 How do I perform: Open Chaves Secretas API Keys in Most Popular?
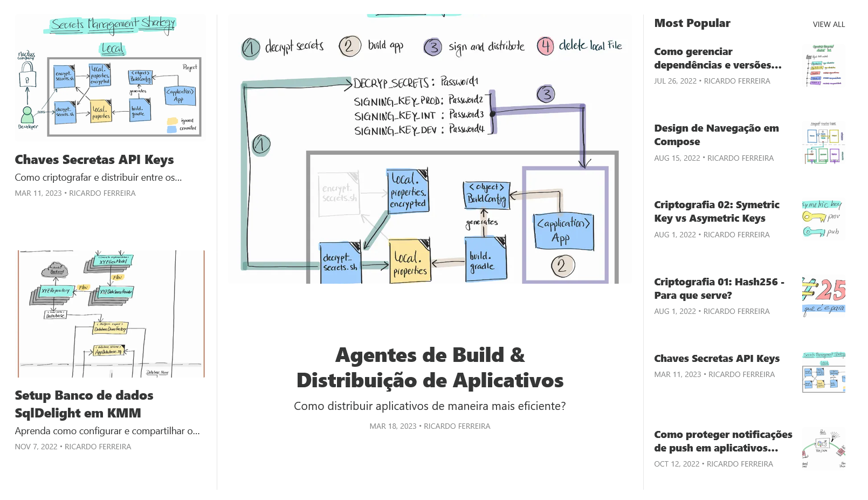(717, 359)
